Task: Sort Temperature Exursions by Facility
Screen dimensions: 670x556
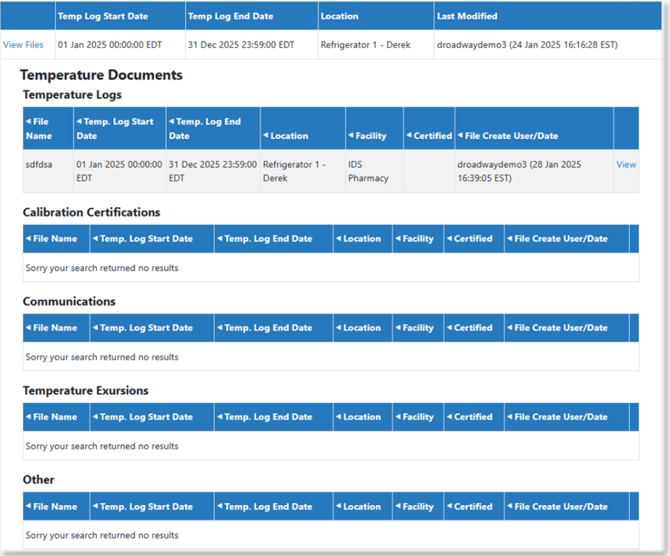Action: (414, 417)
